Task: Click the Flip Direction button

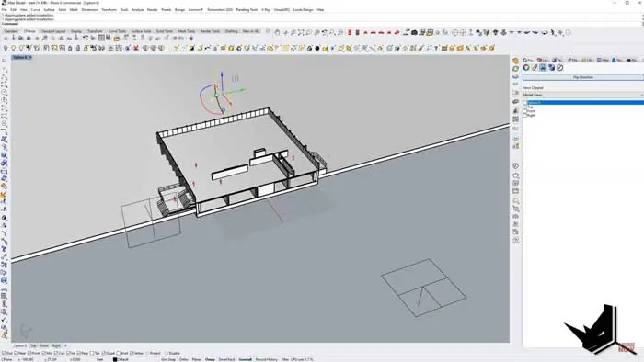Action: pos(582,77)
